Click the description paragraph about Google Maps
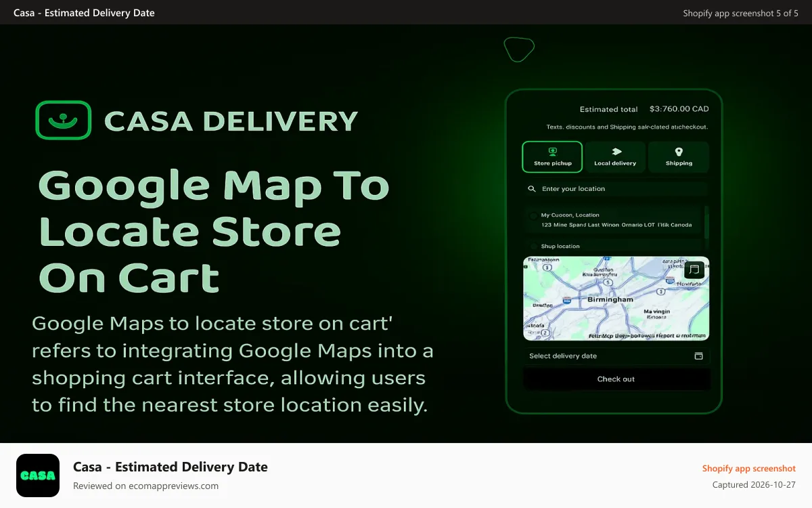The image size is (812, 508). coord(233,364)
